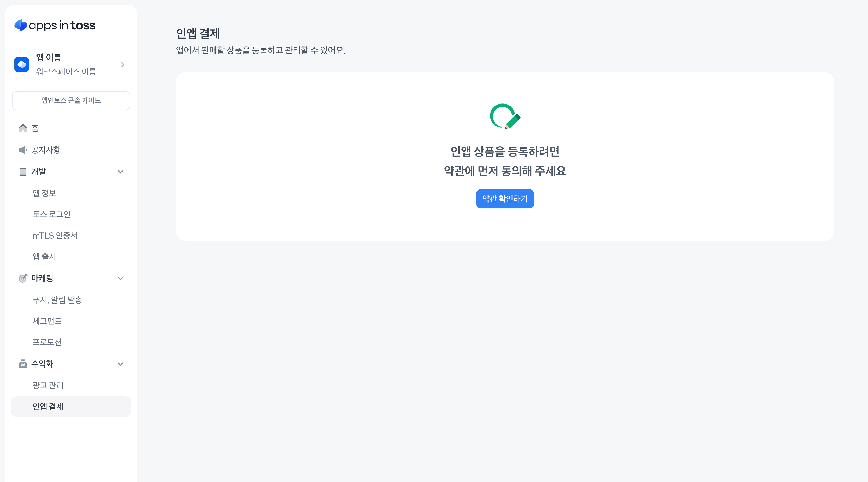The height and width of the screenshot is (482, 868).
Task: Click the 약관 확인하기 button
Action: [505, 199]
